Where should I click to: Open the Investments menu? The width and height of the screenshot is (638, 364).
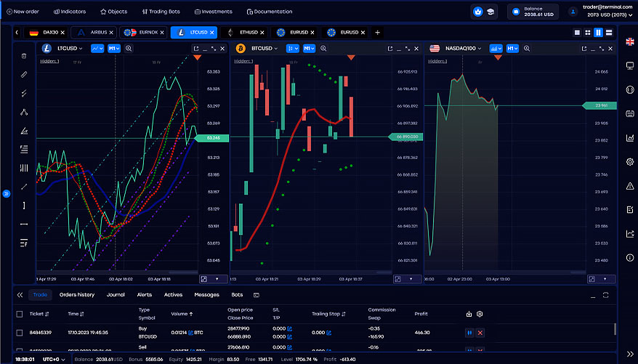pos(213,12)
